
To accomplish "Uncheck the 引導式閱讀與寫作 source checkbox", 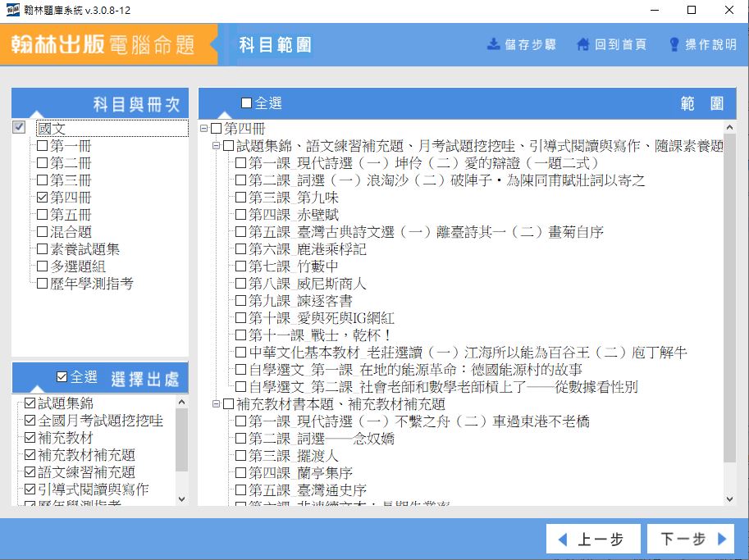I will tap(30, 489).
